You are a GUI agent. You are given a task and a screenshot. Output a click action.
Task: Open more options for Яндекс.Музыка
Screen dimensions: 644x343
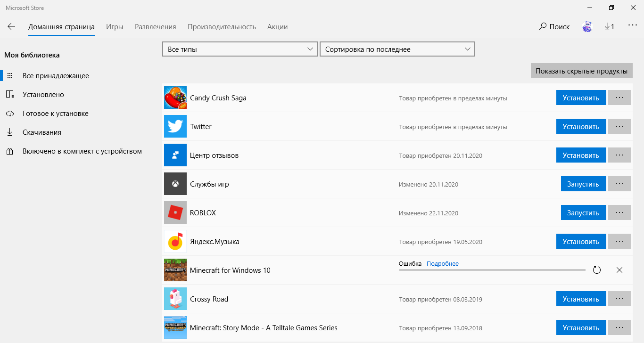pyautogui.click(x=619, y=242)
